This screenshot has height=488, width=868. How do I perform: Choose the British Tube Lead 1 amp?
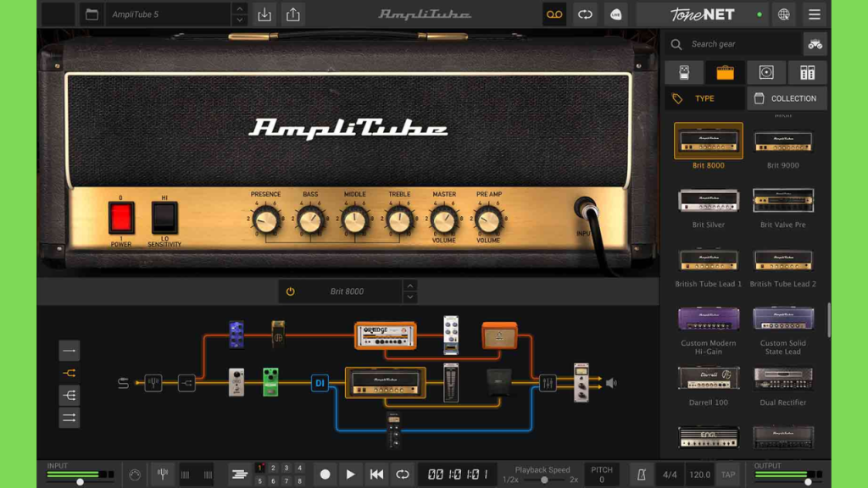coord(709,260)
